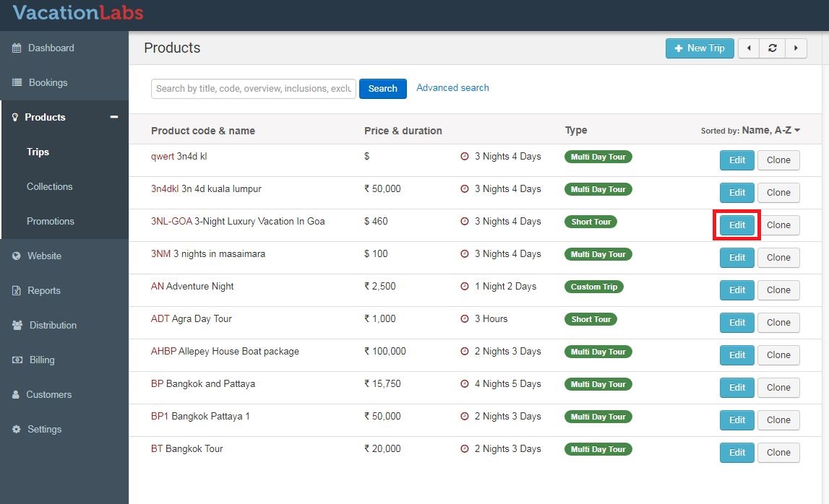The width and height of the screenshot is (829, 504).
Task: Click the blue Search button
Action: (383, 89)
